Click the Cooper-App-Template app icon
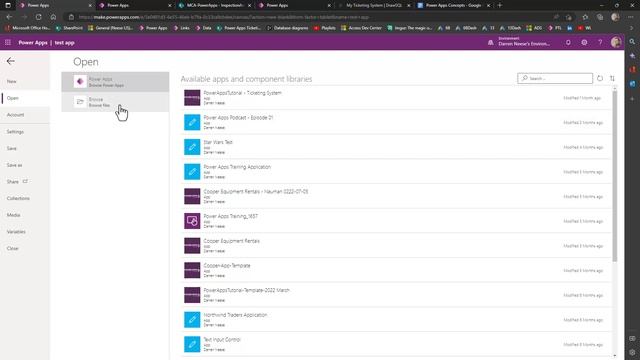Screen dimensions: 640x360 192,270
